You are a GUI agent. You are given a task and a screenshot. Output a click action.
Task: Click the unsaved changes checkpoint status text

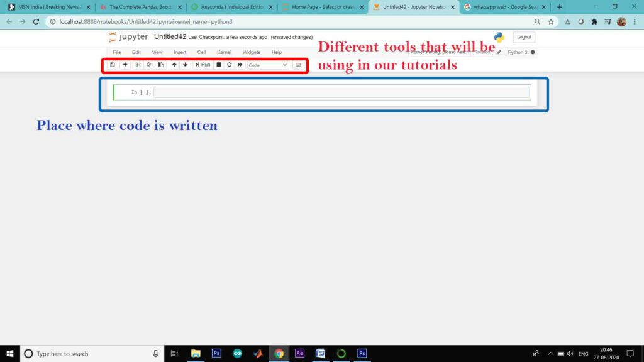tap(292, 37)
